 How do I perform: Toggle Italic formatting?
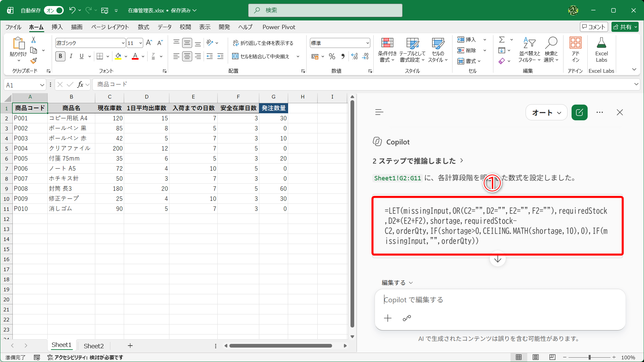click(71, 56)
